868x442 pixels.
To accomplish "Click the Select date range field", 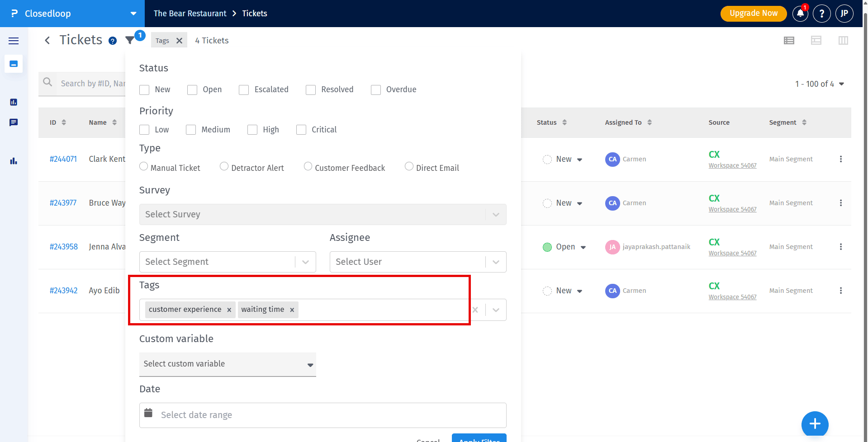I will click(x=323, y=415).
